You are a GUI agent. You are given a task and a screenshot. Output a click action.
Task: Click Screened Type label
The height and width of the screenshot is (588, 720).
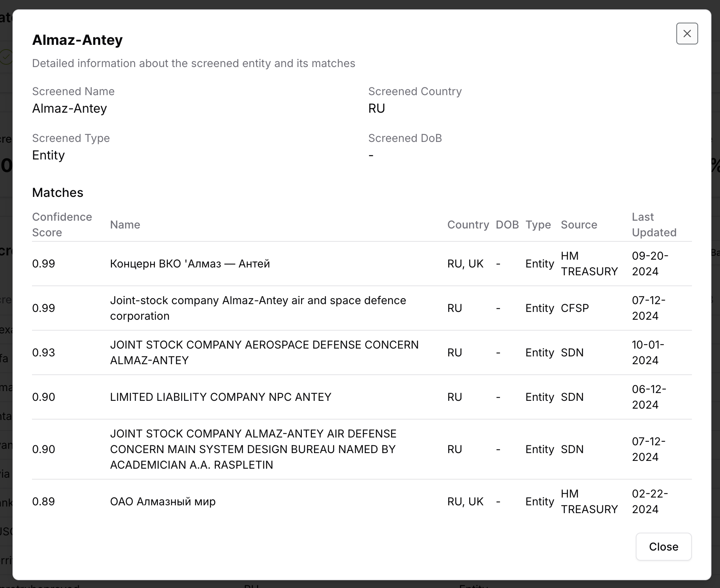pyautogui.click(x=71, y=138)
